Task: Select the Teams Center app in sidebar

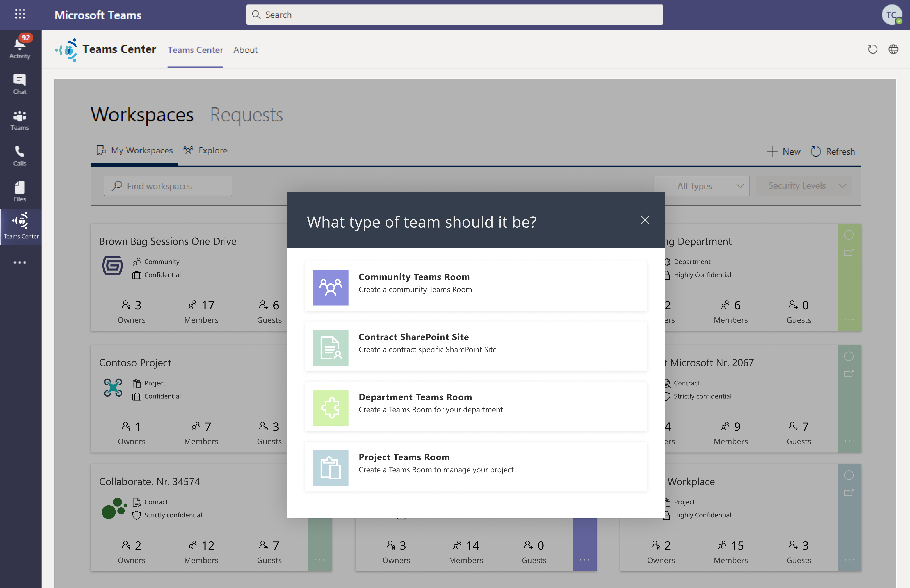Action: coord(21,226)
